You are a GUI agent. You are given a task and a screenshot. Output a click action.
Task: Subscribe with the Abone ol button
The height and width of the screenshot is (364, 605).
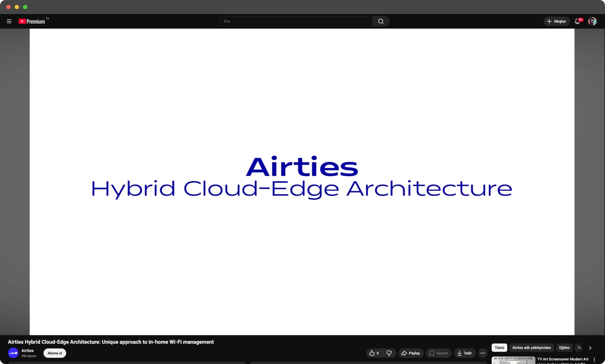tap(55, 353)
